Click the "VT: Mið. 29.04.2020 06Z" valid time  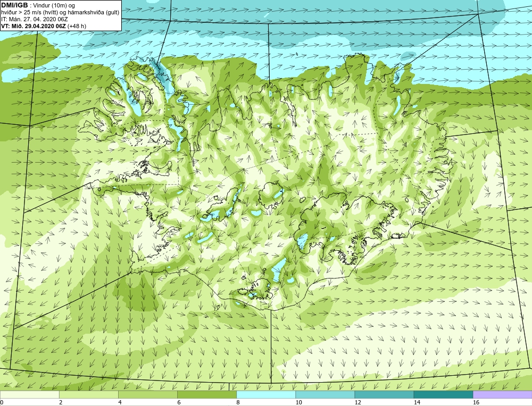(34, 26)
